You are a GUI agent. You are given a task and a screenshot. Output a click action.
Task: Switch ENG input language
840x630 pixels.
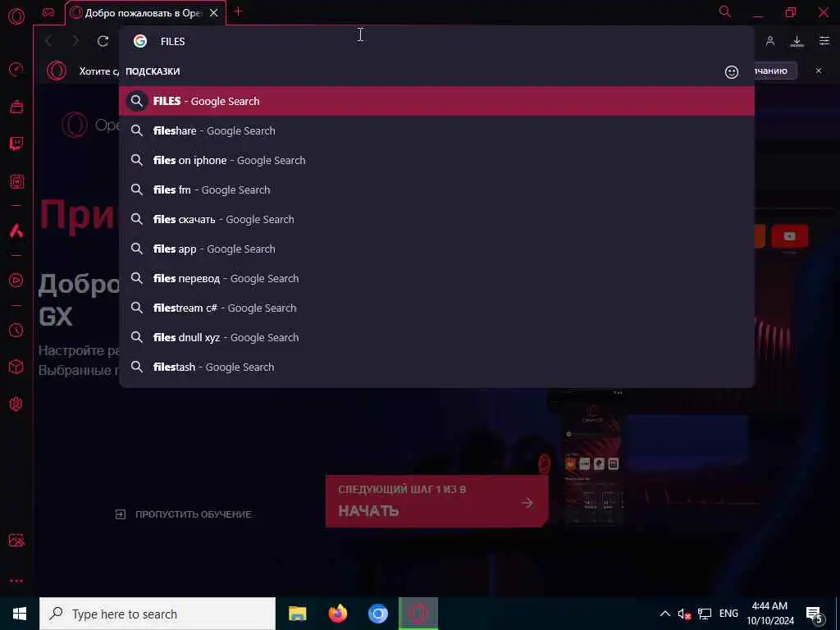(728, 614)
